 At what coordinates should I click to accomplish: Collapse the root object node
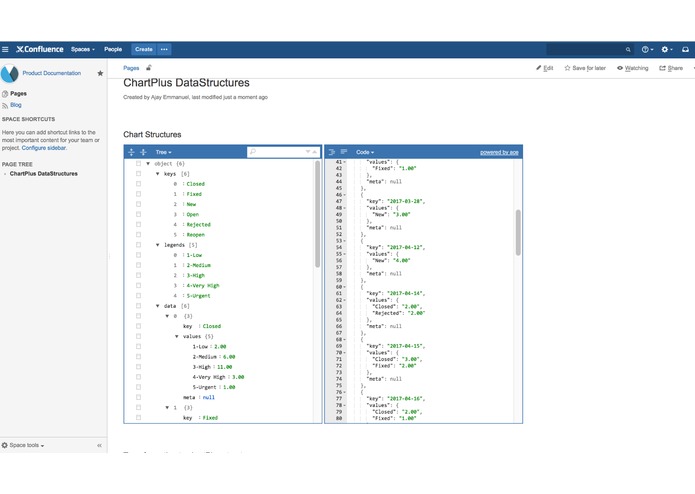coord(148,163)
